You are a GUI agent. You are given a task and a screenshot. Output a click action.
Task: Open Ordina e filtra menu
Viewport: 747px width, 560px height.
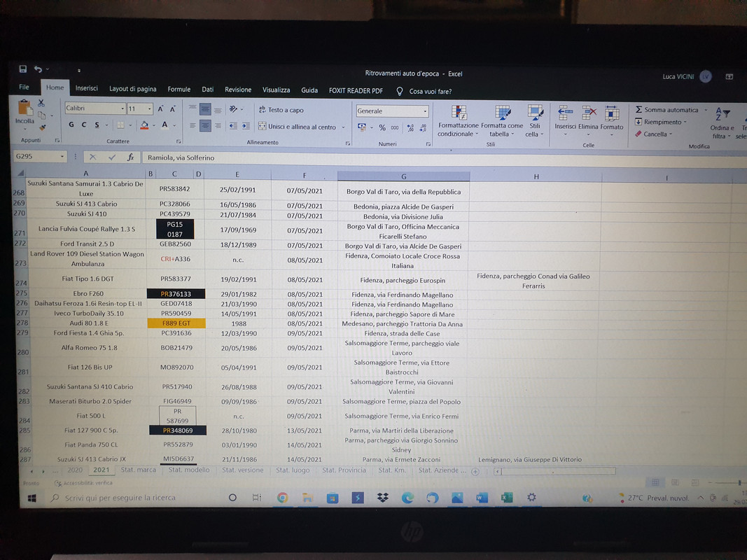[x=722, y=123]
